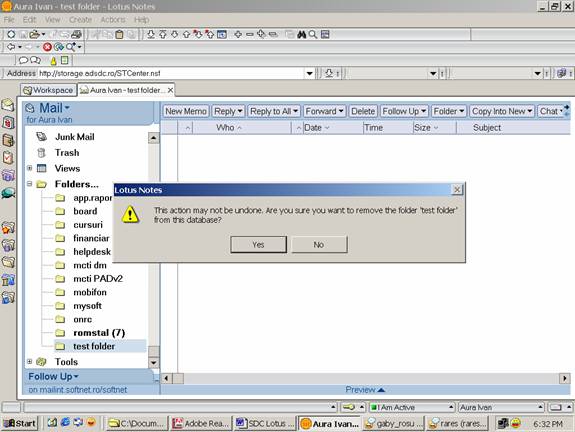The height and width of the screenshot is (432, 575).
Task: Open the Mail header dropdown arrow
Action: click(x=67, y=108)
